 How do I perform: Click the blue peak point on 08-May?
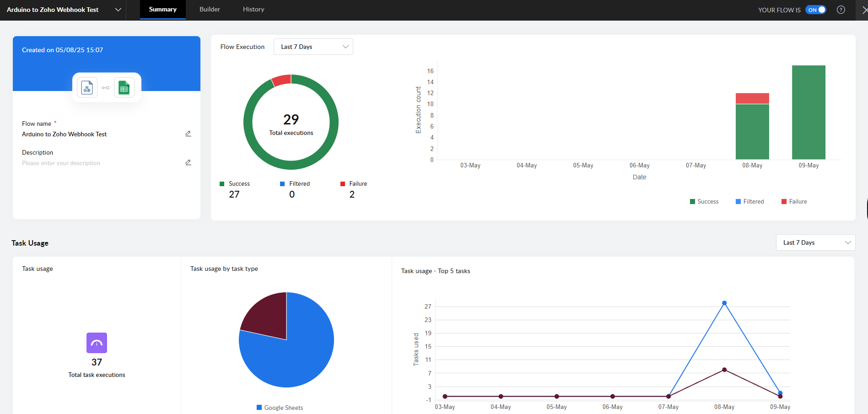point(724,303)
